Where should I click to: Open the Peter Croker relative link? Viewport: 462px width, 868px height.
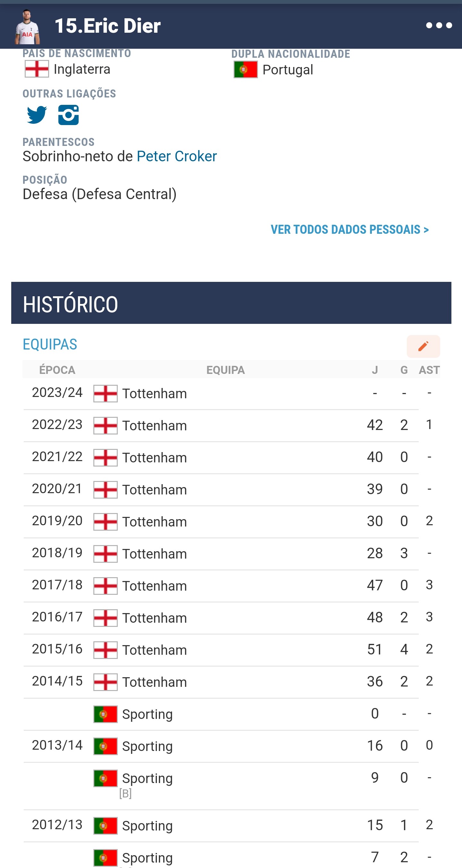click(x=176, y=156)
